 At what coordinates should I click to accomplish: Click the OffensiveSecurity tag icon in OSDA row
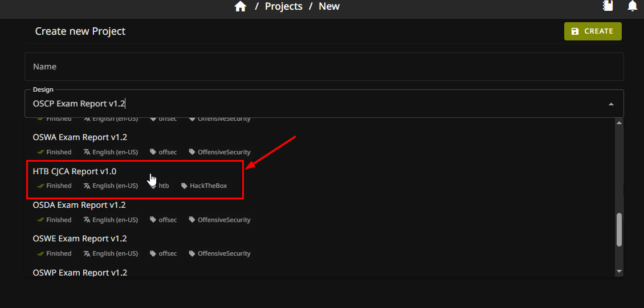pos(192,220)
